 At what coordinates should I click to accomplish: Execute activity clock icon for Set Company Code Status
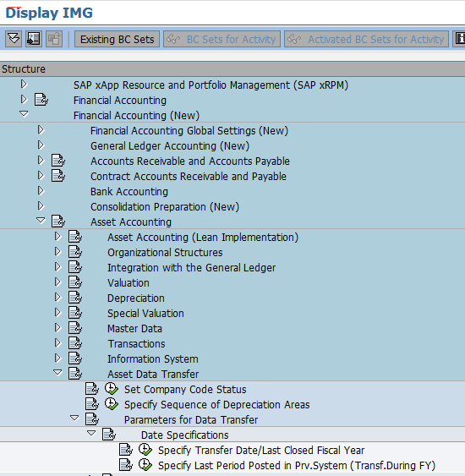pyautogui.click(x=112, y=389)
